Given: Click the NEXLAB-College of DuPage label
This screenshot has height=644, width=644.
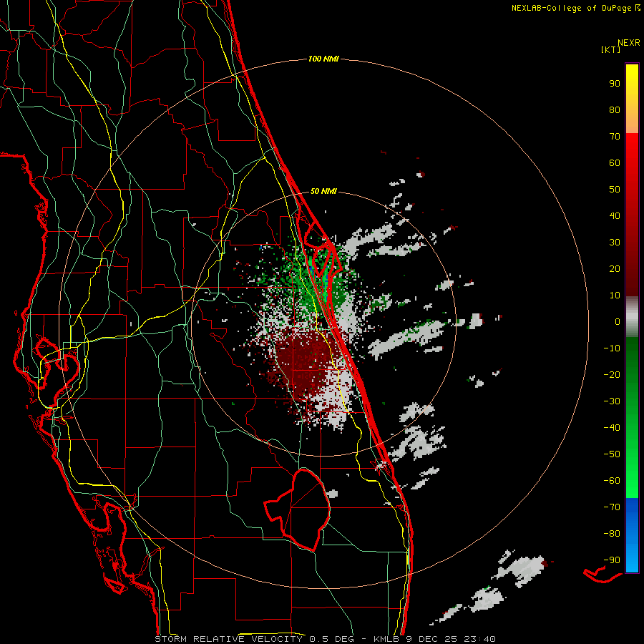Looking at the screenshot, I should click(x=575, y=8).
